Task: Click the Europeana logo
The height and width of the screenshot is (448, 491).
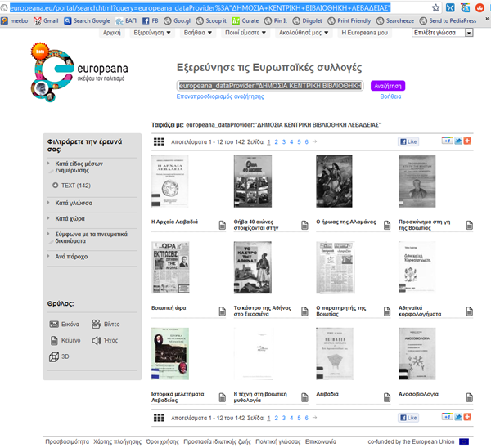Action: [x=80, y=72]
